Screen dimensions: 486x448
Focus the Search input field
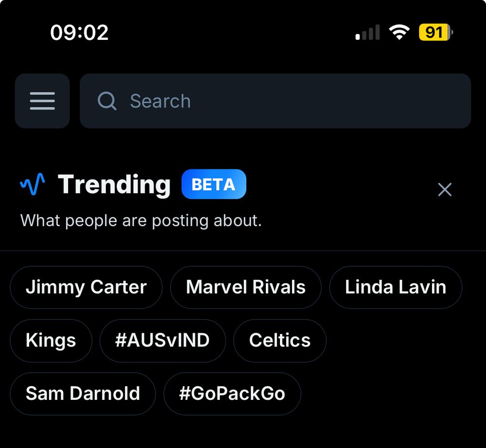coord(292,101)
